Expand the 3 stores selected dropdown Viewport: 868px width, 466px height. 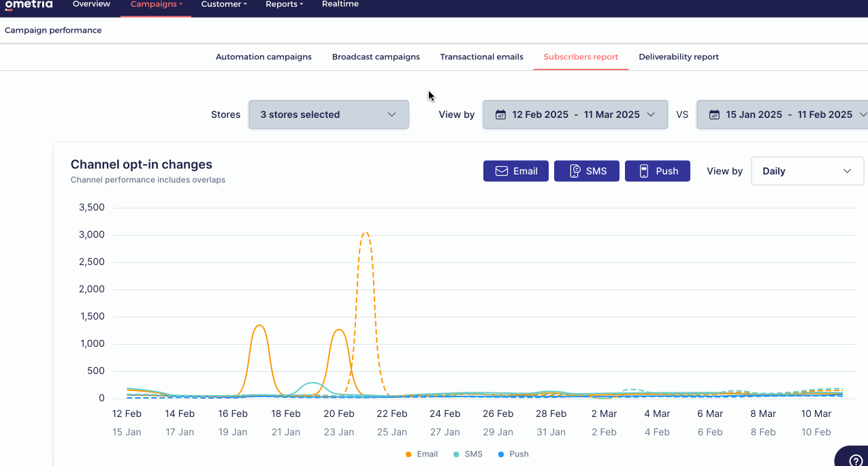pyautogui.click(x=328, y=114)
